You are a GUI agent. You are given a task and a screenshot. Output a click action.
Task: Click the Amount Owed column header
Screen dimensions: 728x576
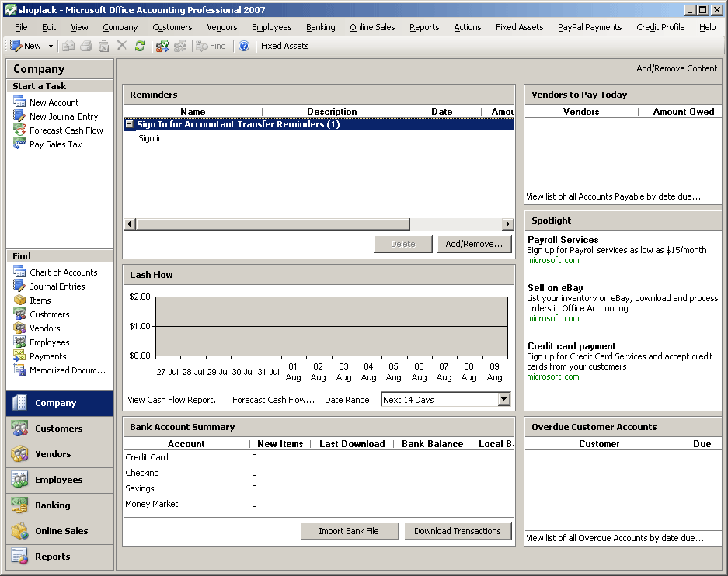tap(684, 111)
